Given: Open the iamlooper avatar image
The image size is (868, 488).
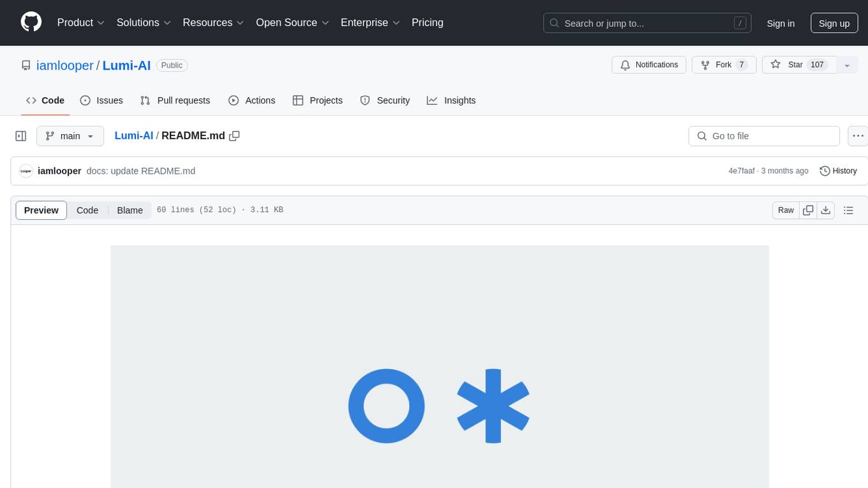Looking at the screenshot, I should pyautogui.click(x=26, y=171).
